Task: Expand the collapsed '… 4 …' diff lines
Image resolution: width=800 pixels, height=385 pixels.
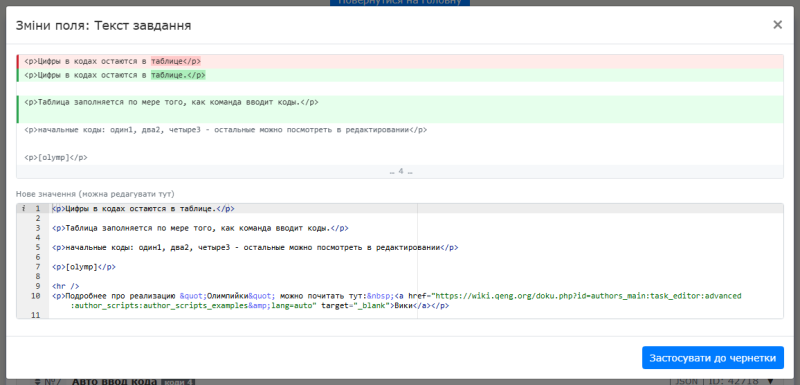Action: click(x=401, y=171)
